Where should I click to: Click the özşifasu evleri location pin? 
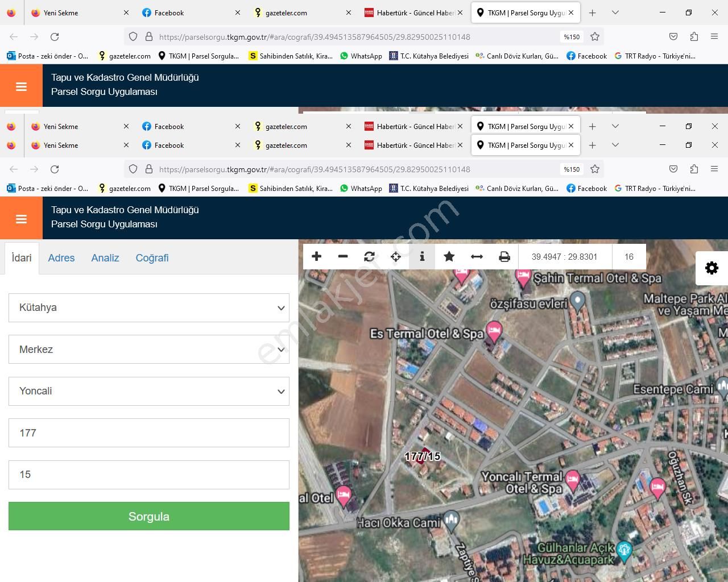point(578,301)
